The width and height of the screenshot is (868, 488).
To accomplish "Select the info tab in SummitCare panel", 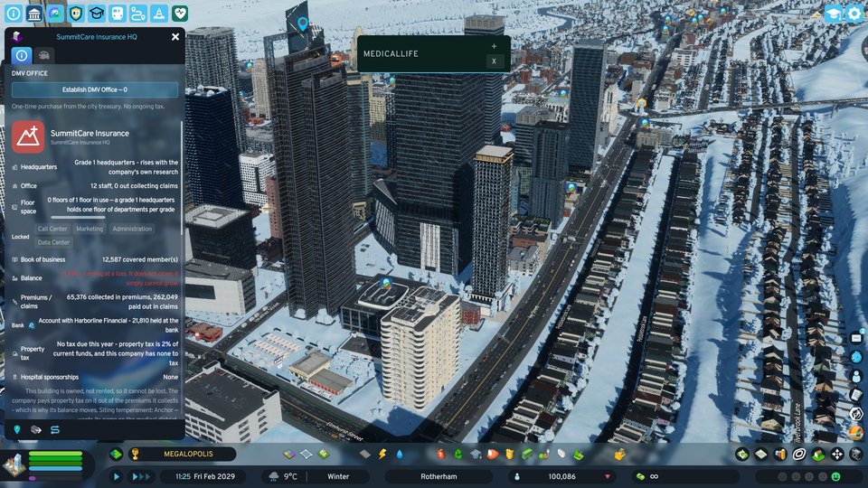I will tap(22, 55).
